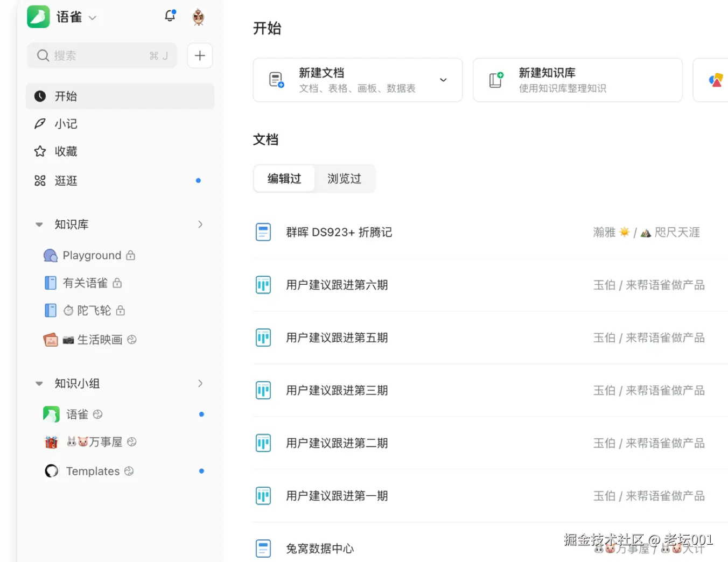The image size is (728, 562).
Task: Open the Templates group icon
Action: [51, 470]
